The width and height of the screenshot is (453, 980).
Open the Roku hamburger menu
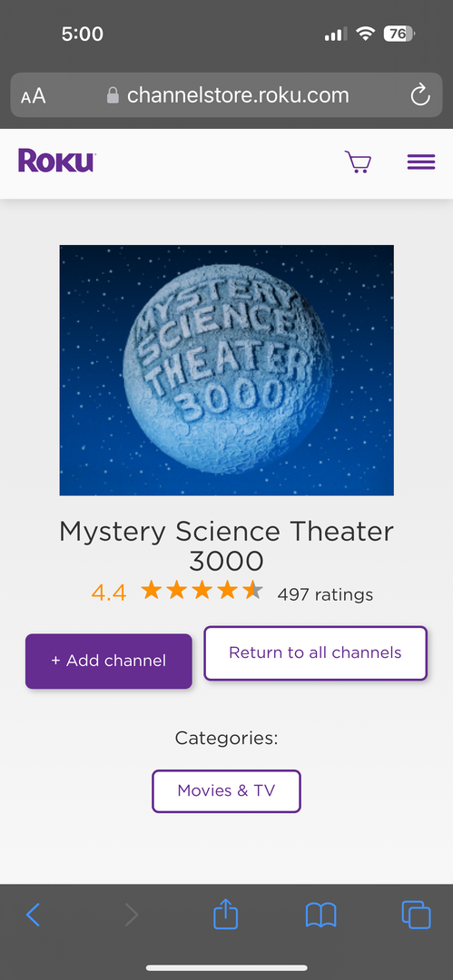[421, 162]
